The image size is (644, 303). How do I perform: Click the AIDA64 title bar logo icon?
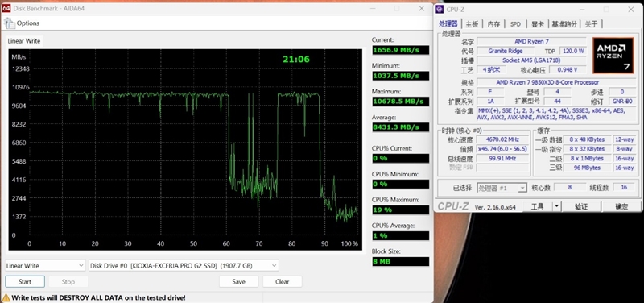click(6, 8)
